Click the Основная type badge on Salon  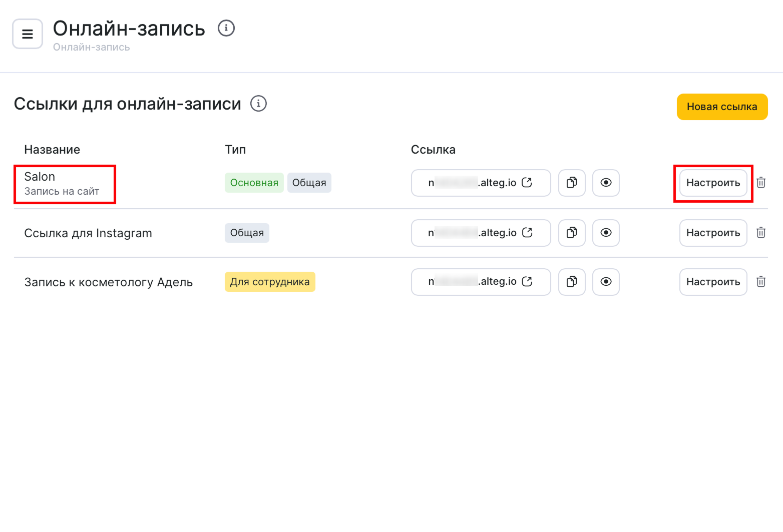254,183
